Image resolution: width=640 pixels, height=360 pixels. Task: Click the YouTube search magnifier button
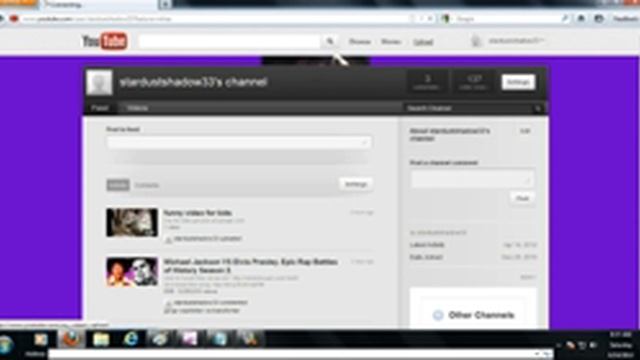click(x=330, y=41)
